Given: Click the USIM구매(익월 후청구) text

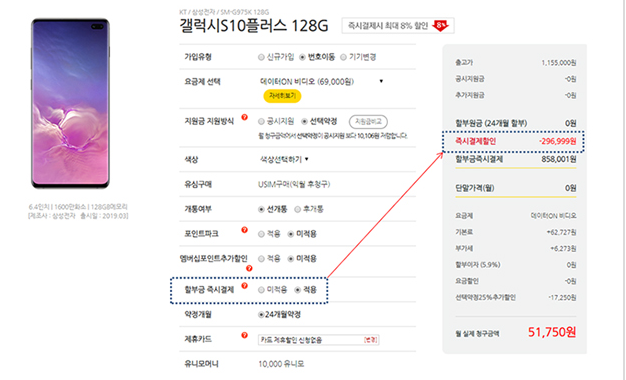Looking at the screenshot, I should pyautogui.click(x=294, y=184).
